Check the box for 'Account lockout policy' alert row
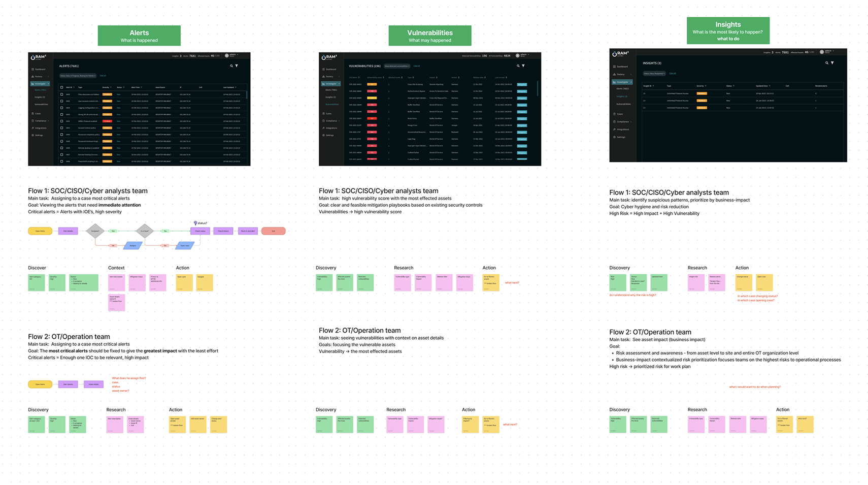 [x=61, y=128]
